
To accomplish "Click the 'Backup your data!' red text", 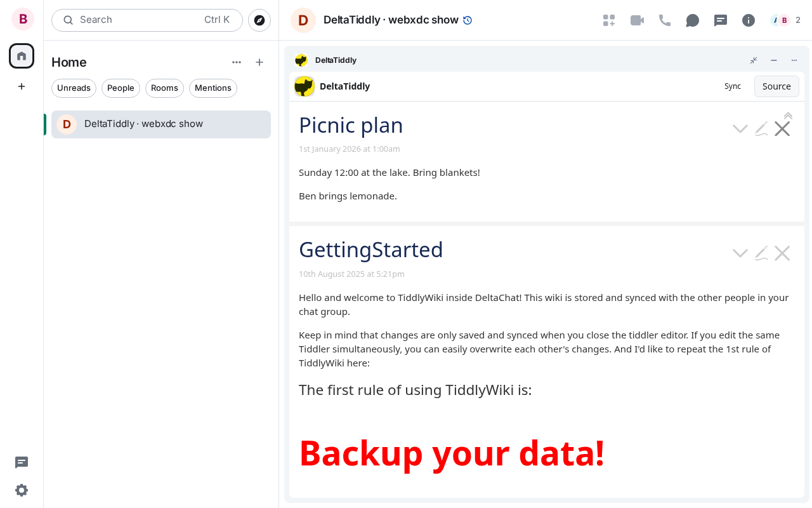I will tap(452, 453).
